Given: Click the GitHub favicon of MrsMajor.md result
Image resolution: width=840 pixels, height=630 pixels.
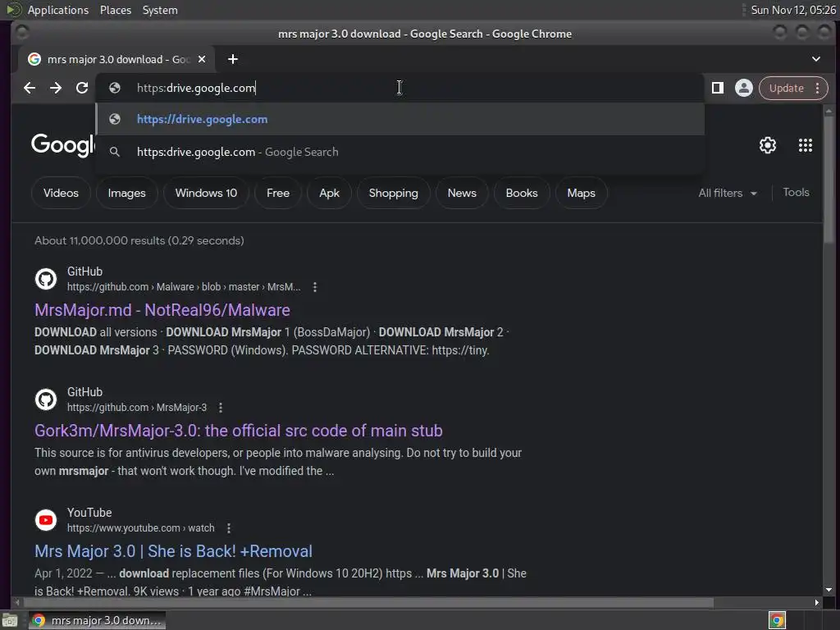Looking at the screenshot, I should click(46, 279).
